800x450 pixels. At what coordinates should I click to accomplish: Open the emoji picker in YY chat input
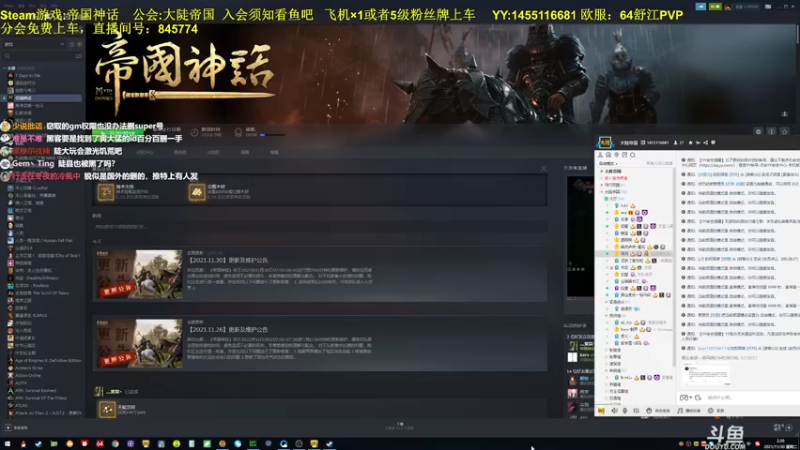(684, 397)
